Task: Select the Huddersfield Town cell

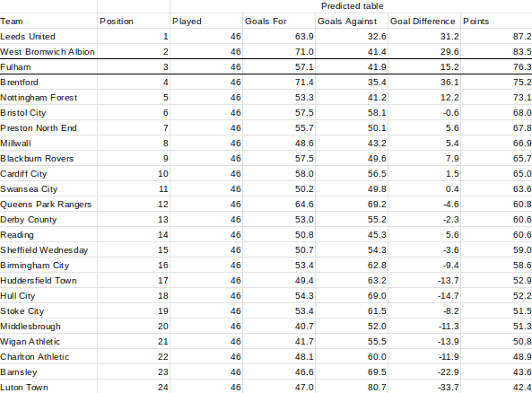Action: tap(48, 281)
